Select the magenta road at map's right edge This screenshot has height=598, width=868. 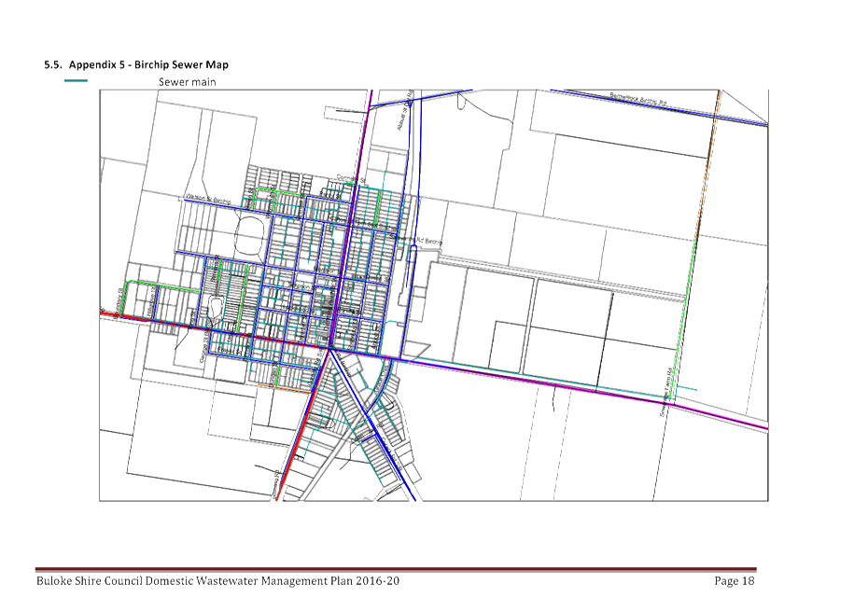click(737, 420)
